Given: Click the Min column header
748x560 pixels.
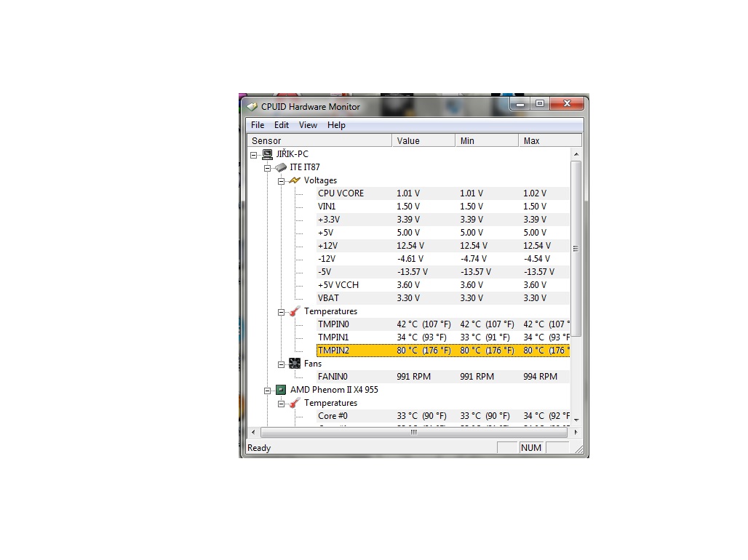Looking at the screenshot, I should [487, 140].
